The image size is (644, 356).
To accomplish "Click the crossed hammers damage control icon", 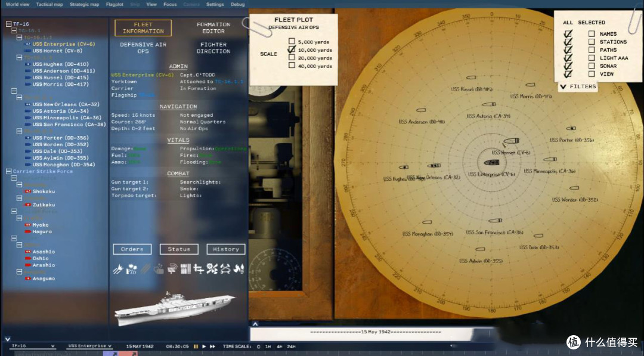I will pyautogui.click(x=225, y=269).
